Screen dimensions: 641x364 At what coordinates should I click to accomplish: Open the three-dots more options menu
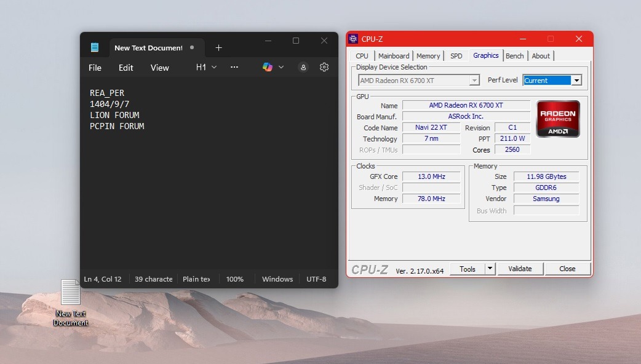[234, 67]
